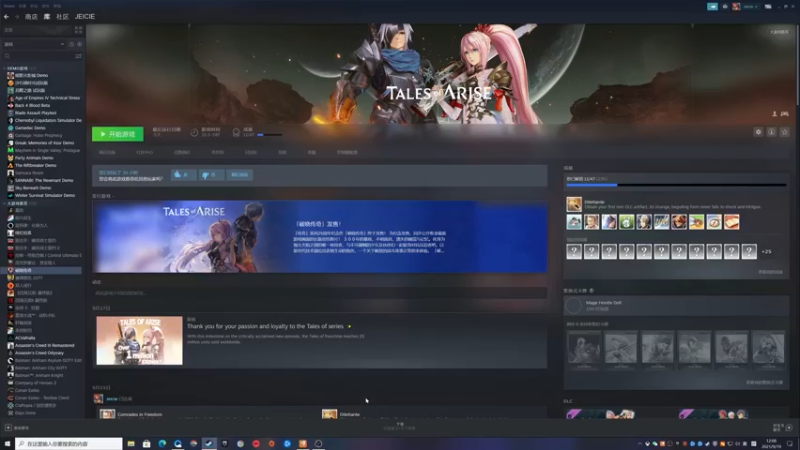Click the controller support icon
The image size is (800, 450).
coord(785,114)
